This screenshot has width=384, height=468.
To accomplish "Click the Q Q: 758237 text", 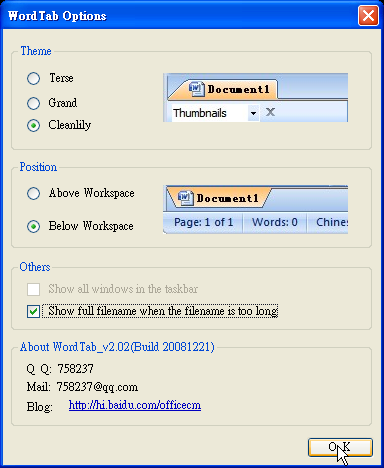I will (x=60, y=369).
